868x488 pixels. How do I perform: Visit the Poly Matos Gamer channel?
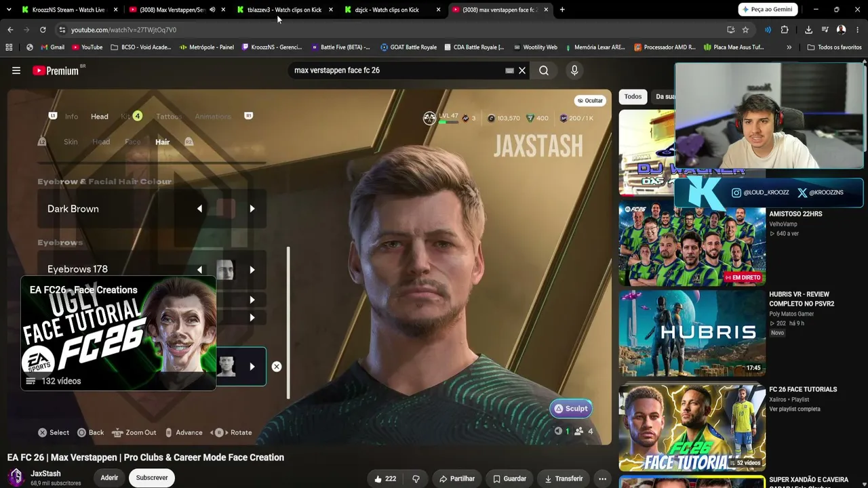[791, 314]
